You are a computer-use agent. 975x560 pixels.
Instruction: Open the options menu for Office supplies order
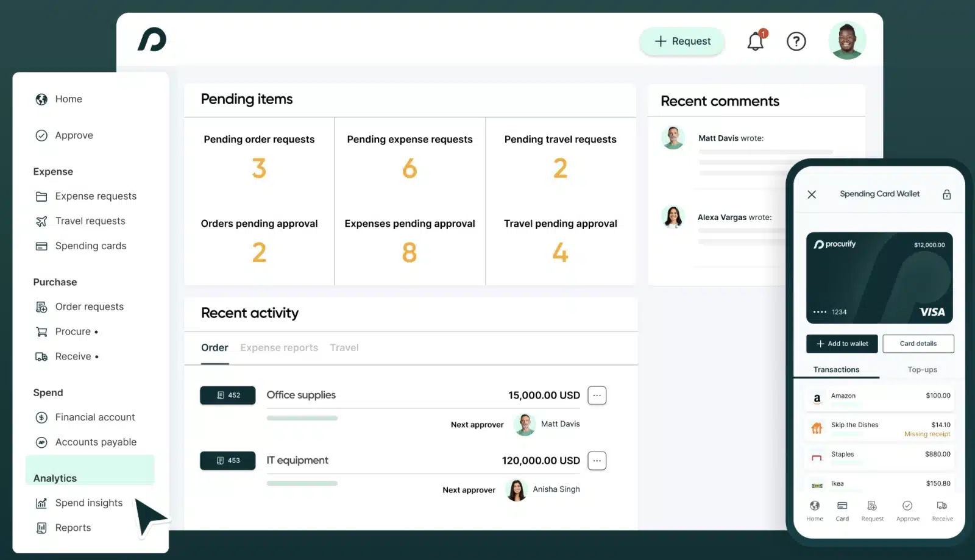tap(597, 395)
